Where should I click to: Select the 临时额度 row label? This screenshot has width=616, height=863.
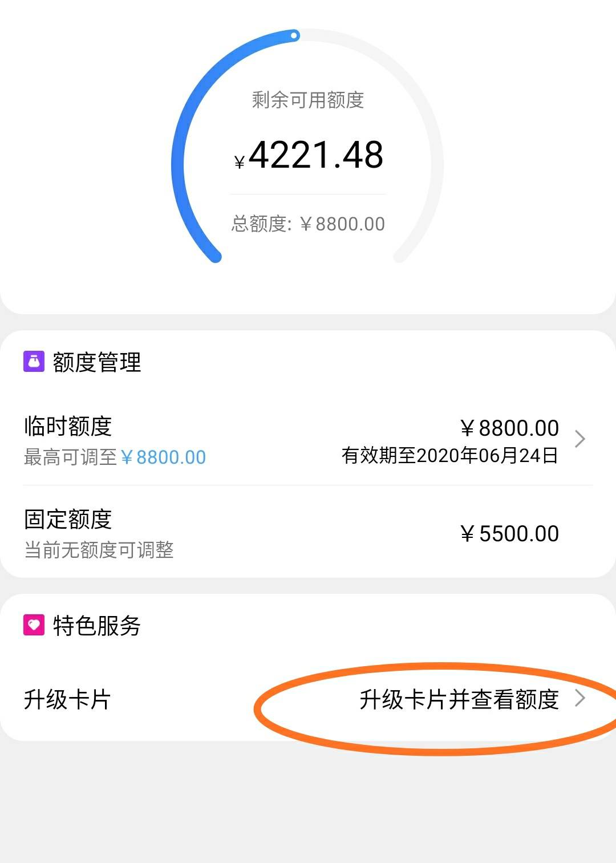(68, 426)
